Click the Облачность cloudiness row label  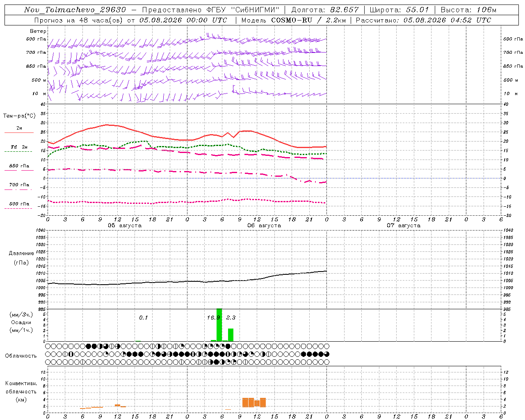(x=21, y=356)
